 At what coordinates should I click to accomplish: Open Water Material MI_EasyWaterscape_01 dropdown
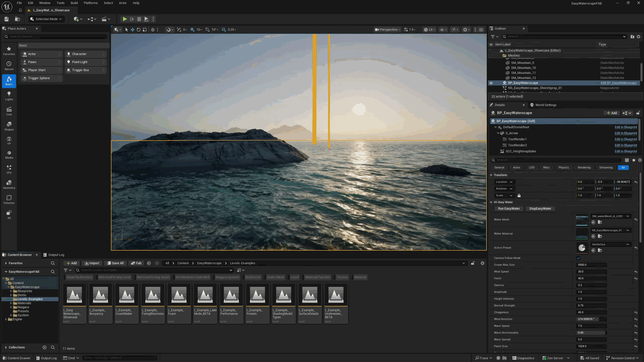pyautogui.click(x=611, y=230)
